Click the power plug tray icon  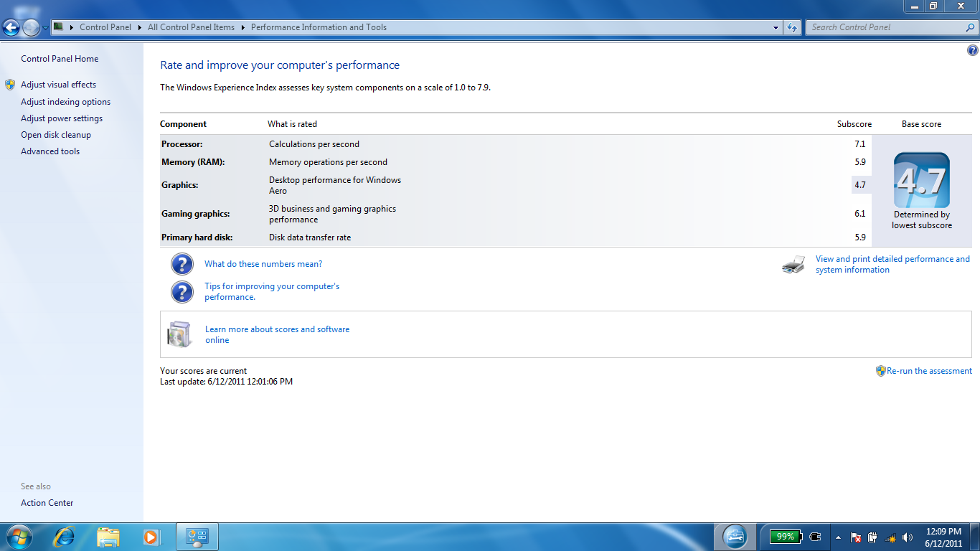tap(873, 537)
